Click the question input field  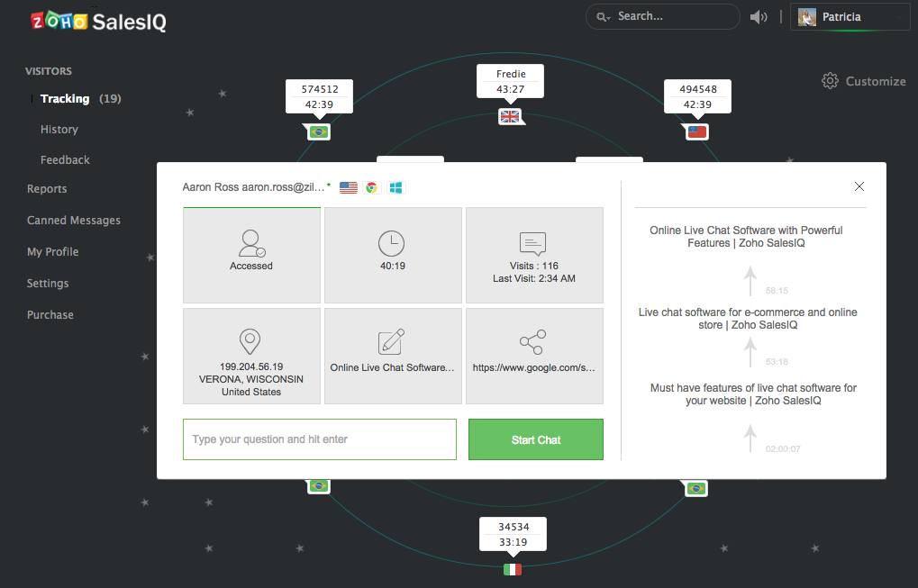(x=319, y=439)
